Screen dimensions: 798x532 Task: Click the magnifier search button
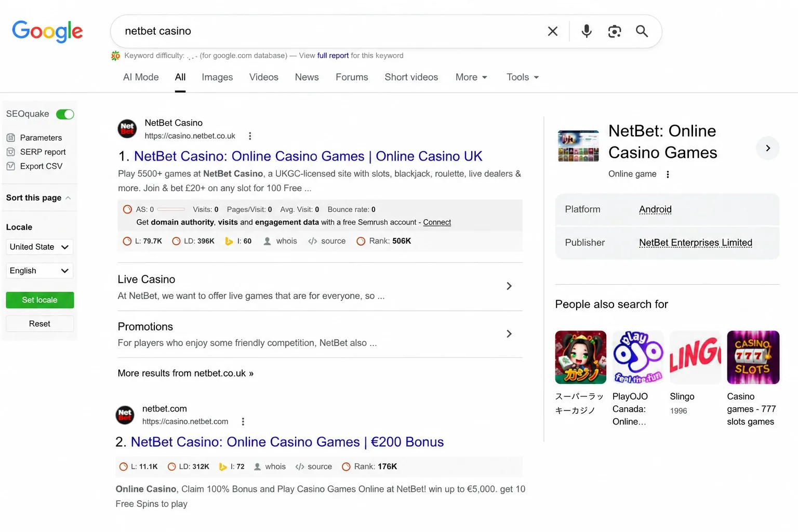[642, 31]
